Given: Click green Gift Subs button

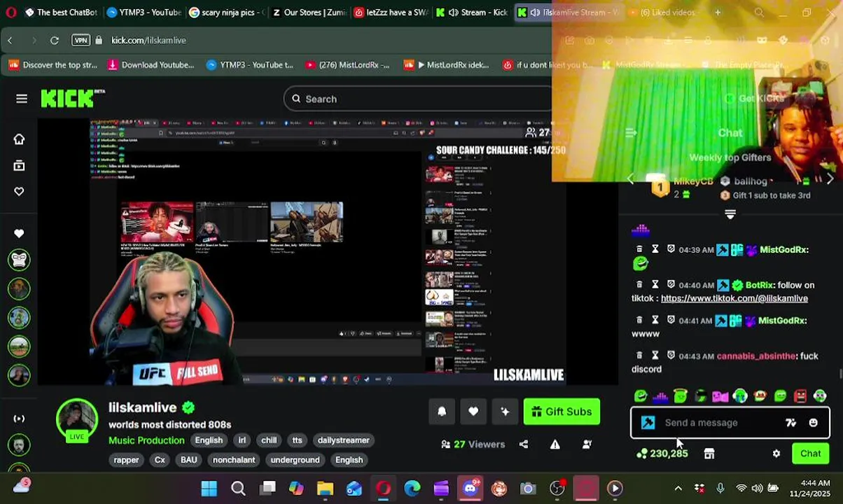Looking at the screenshot, I should [562, 412].
